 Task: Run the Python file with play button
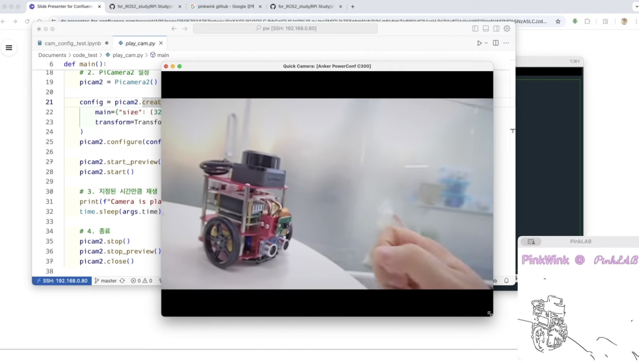click(x=479, y=43)
